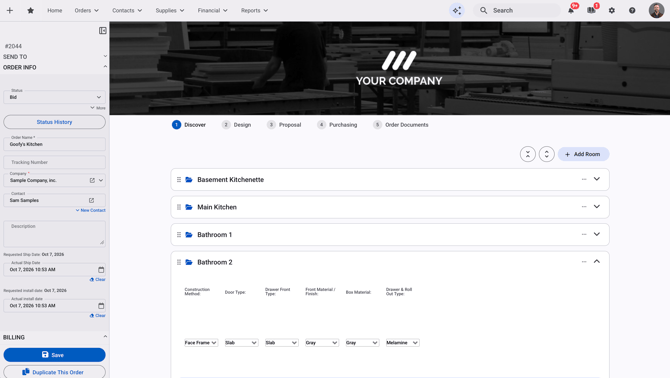This screenshot has height=378, width=670.
Task: Go to Home in the top menu
Action: pyautogui.click(x=55, y=10)
